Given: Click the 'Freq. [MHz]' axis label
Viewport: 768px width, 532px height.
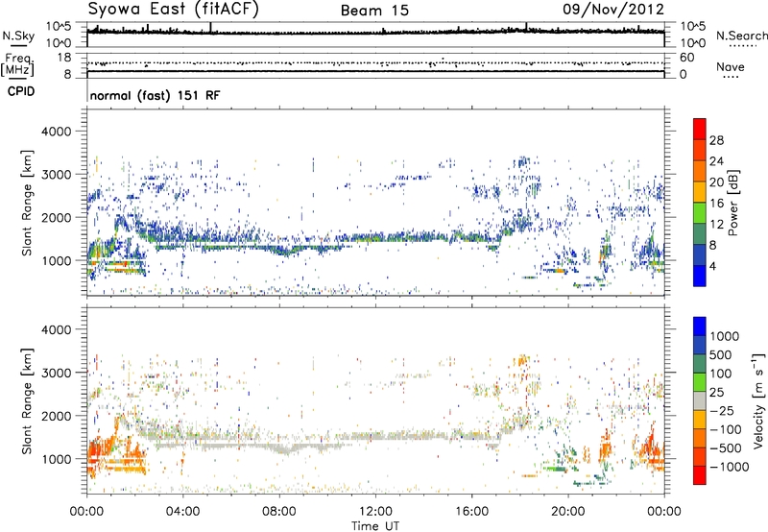Looking at the screenshot, I should click(x=17, y=64).
